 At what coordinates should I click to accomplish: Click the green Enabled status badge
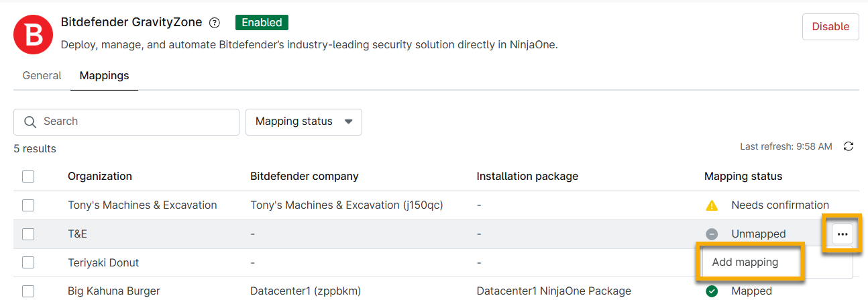[262, 22]
